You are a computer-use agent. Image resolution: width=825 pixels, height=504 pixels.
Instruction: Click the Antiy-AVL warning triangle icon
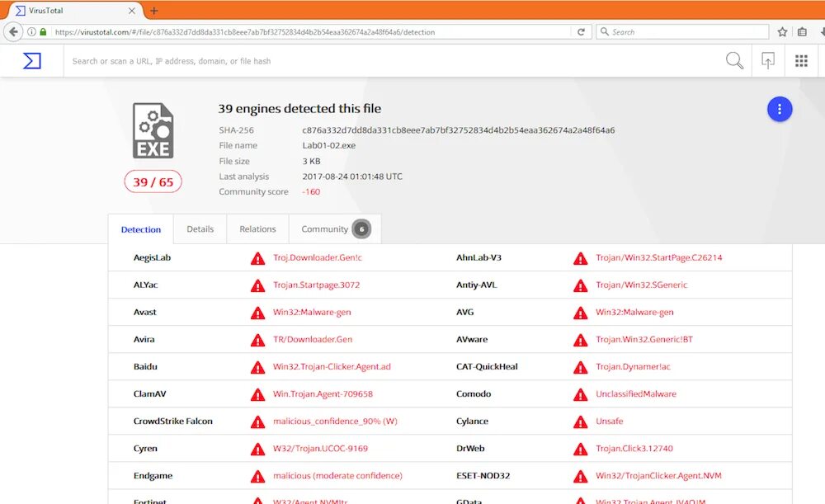(580, 285)
